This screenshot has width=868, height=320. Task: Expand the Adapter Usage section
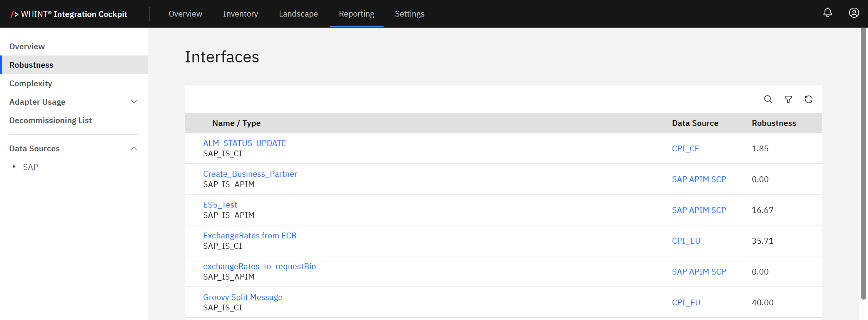pyautogui.click(x=134, y=102)
